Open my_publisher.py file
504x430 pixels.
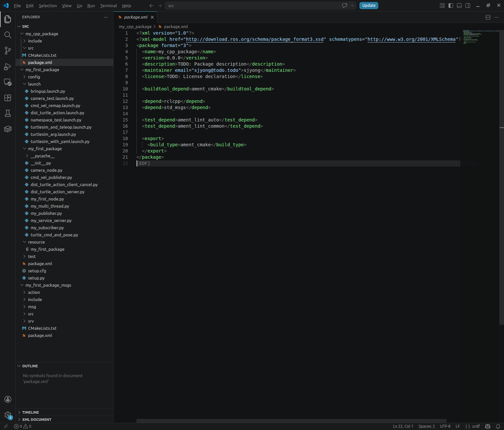tap(64, 213)
